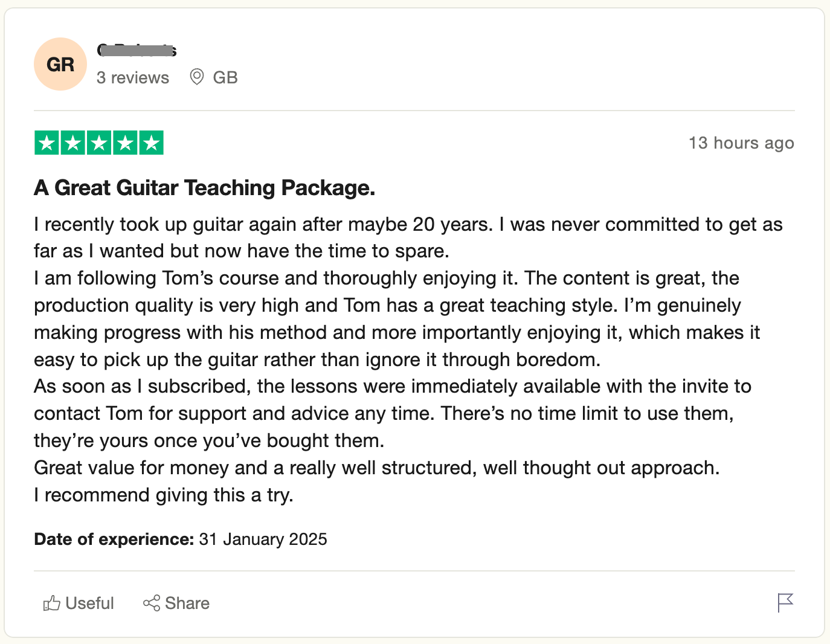Screen dimensions: 830x644
Task: Click the Share text label
Action: tap(187, 603)
